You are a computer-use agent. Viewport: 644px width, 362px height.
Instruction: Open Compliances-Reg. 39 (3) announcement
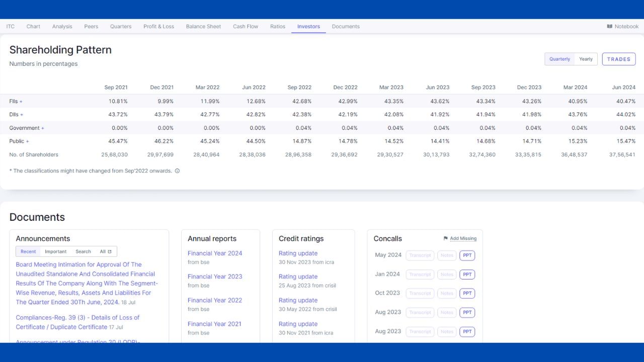point(77,322)
